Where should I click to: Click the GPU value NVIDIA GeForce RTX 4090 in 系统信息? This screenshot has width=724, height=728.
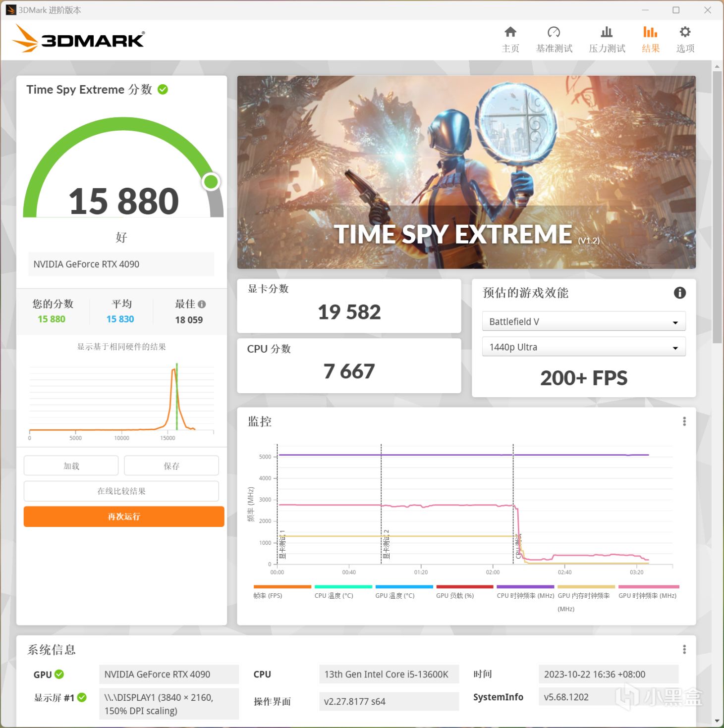pyautogui.click(x=169, y=674)
